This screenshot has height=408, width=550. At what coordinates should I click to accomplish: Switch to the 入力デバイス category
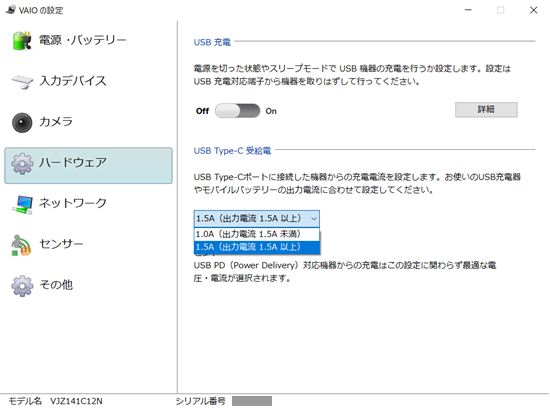click(88, 81)
